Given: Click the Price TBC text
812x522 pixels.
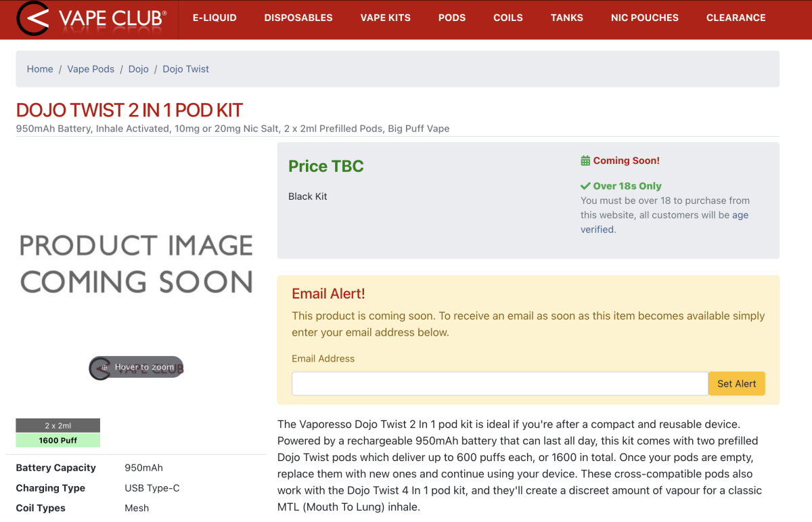Looking at the screenshot, I should click(326, 166).
